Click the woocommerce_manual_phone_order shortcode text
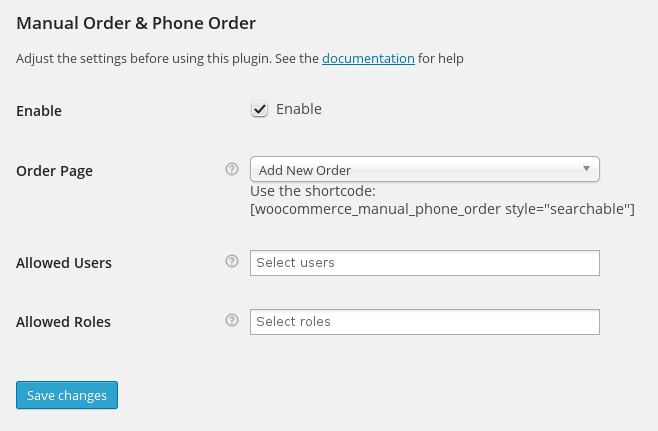658x431 pixels. [442, 209]
